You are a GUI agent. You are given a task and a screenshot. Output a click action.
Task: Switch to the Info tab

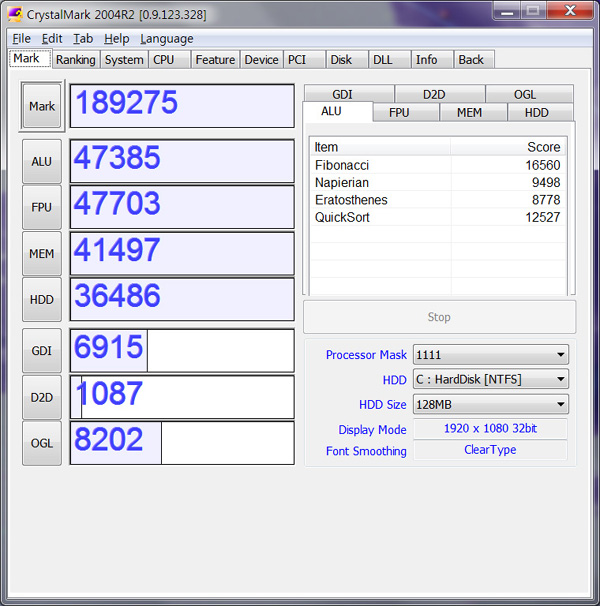click(x=432, y=60)
